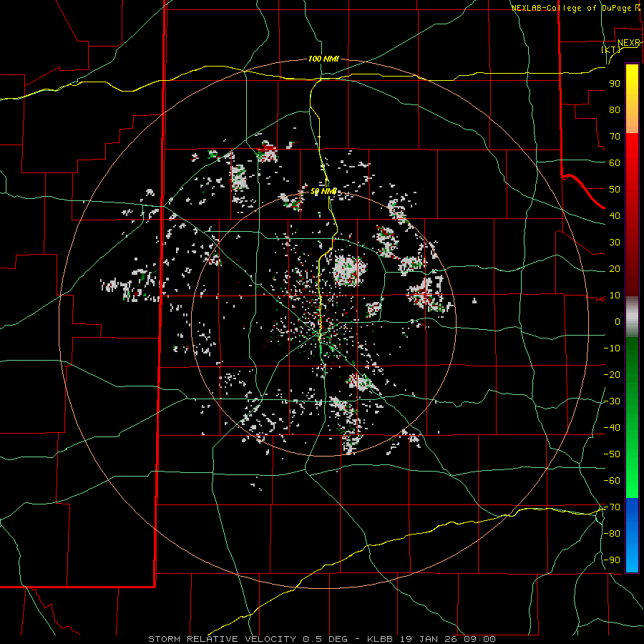Click the 90 value on the velocity scale
This screenshot has width=644, height=644.
coord(615,84)
